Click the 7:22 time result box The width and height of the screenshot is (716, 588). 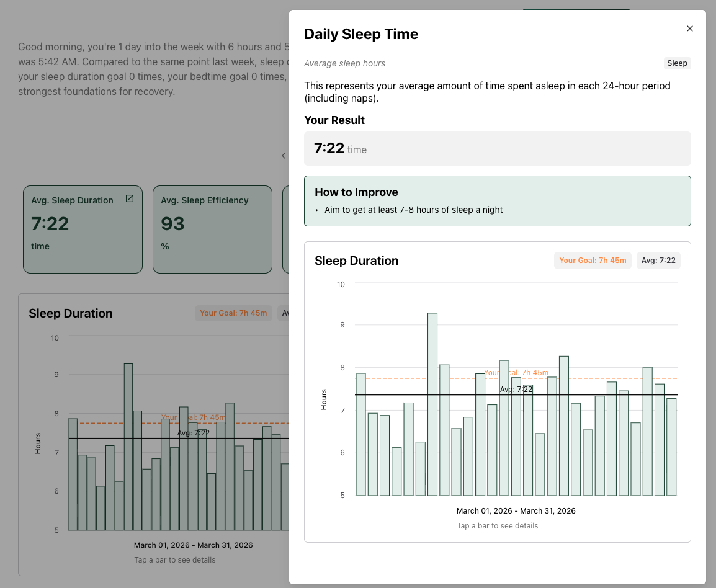(x=497, y=148)
